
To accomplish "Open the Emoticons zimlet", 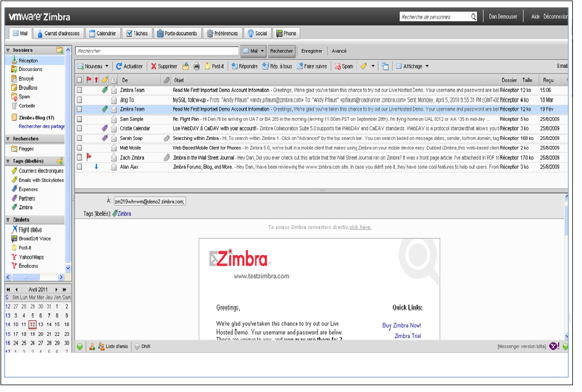I will coord(25,266).
